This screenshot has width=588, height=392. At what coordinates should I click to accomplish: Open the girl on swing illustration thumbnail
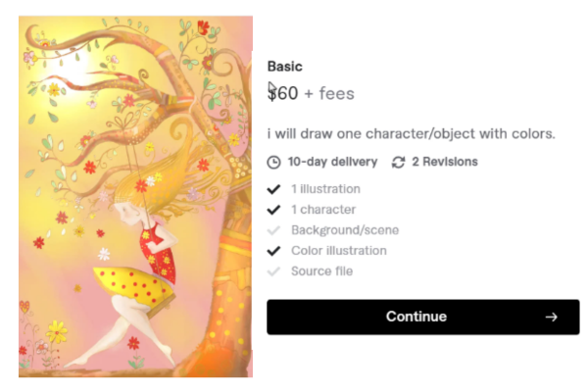(x=135, y=196)
